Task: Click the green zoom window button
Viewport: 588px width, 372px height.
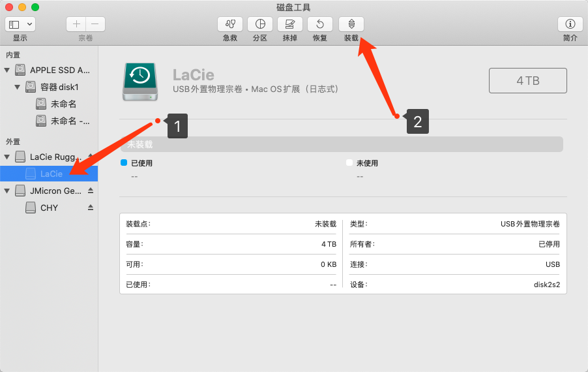Action: (x=35, y=7)
